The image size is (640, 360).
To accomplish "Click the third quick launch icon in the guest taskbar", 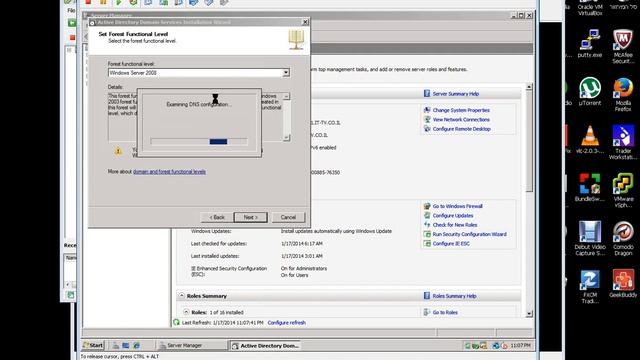I will (x=136, y=345).
